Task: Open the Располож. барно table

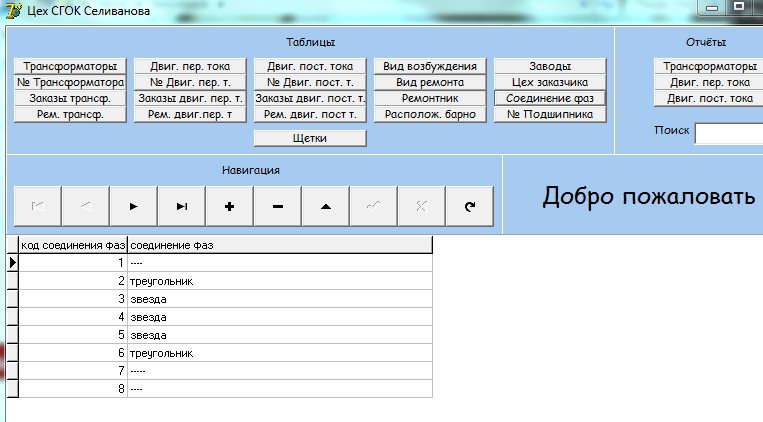Action: 430,114
